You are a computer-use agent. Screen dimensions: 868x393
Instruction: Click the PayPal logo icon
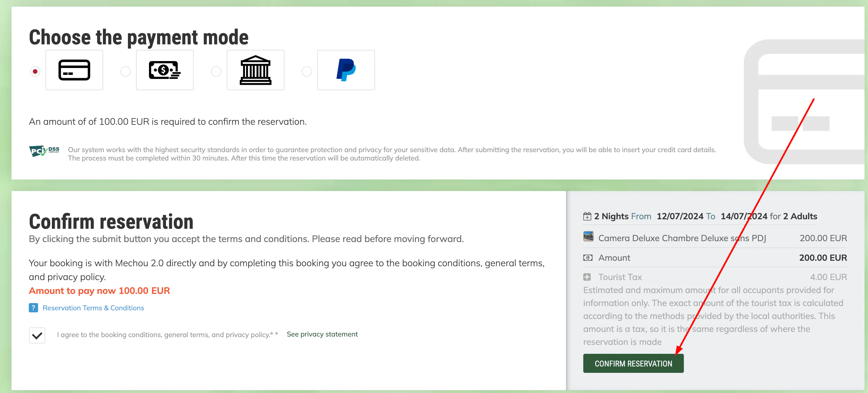tap(346, 70)
